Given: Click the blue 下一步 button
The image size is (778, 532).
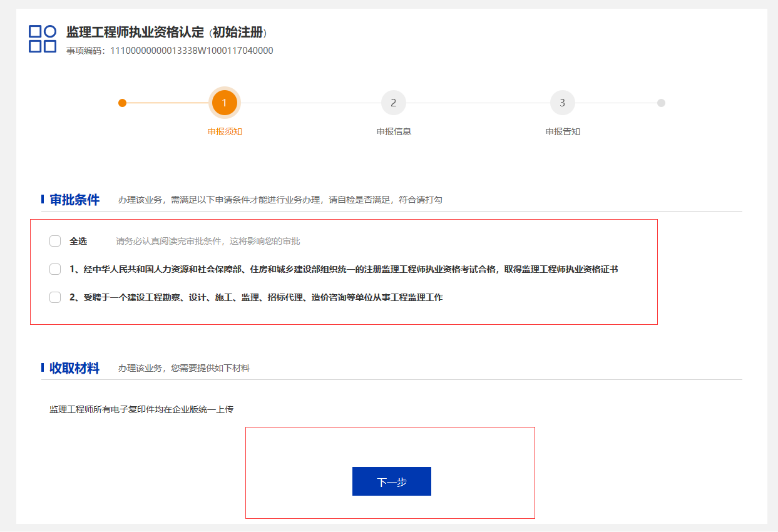Looking at the screenshot, I should (x=391, y=481).
